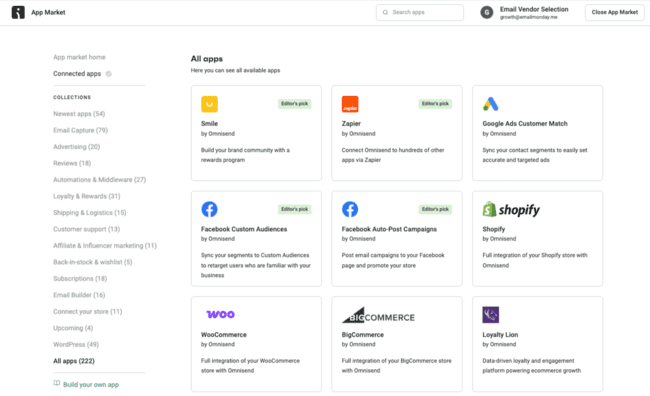This screenshot has height=396, width=650.
Task: Click the WooCommerce woo logo
Action: pyautogui.click(x=221, y=314)
